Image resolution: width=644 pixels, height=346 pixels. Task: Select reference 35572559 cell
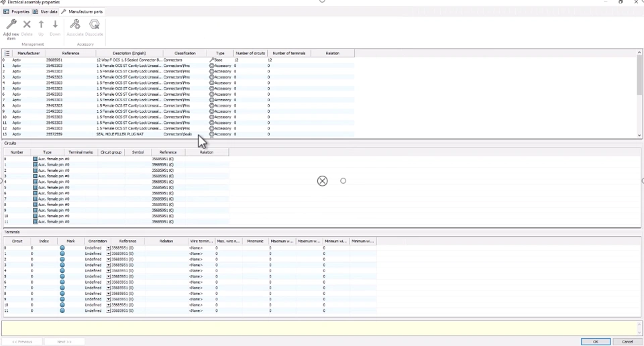click(x=54, y=134)
